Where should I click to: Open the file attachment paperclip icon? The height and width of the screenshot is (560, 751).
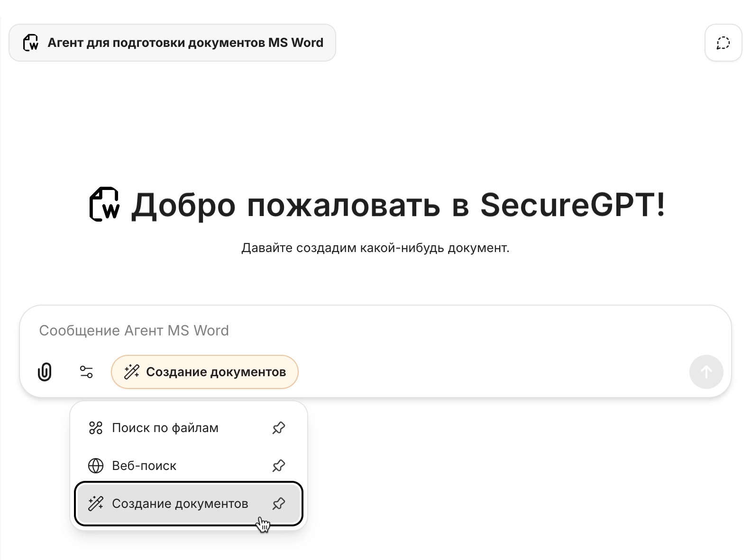point(45,372)
